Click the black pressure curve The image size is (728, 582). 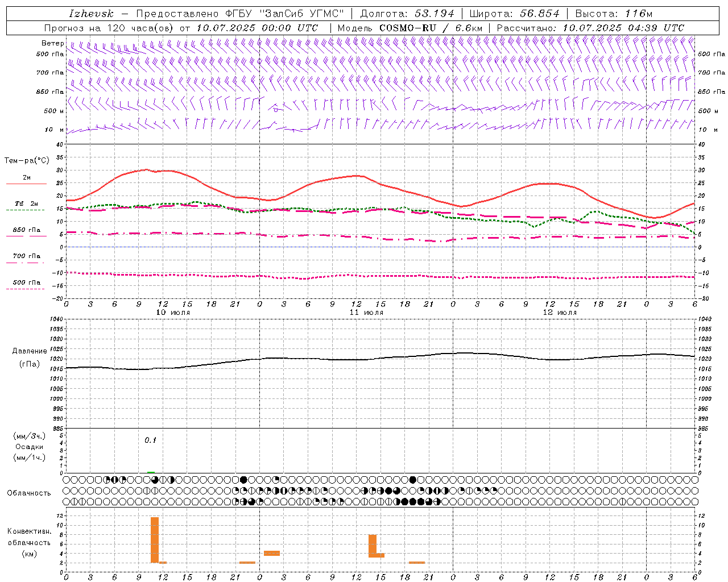[380, 357]
